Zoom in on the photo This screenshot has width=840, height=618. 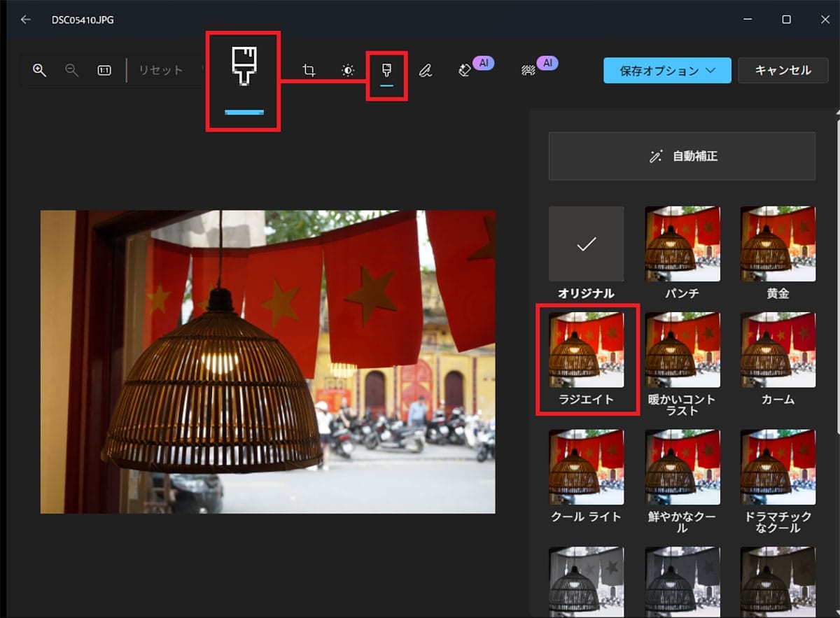tap(39, 70)
